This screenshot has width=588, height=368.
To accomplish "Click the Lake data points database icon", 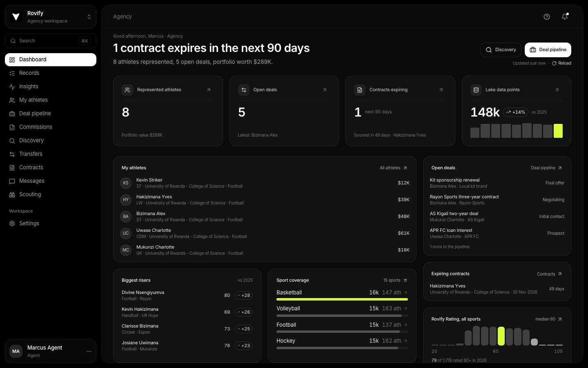I will coord(476,90).
